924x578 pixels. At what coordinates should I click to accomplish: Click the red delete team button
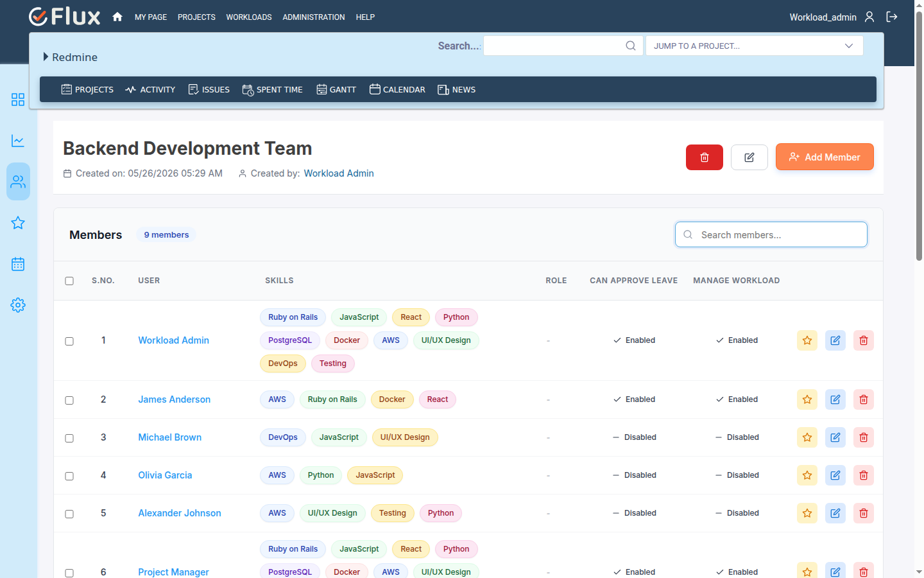tap(705, 157)
